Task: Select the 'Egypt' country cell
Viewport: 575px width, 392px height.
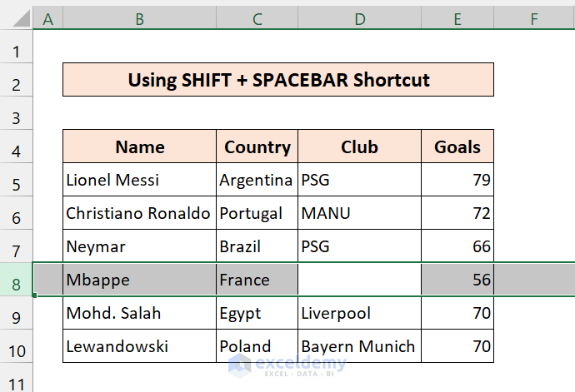Action: click(257, 314)
